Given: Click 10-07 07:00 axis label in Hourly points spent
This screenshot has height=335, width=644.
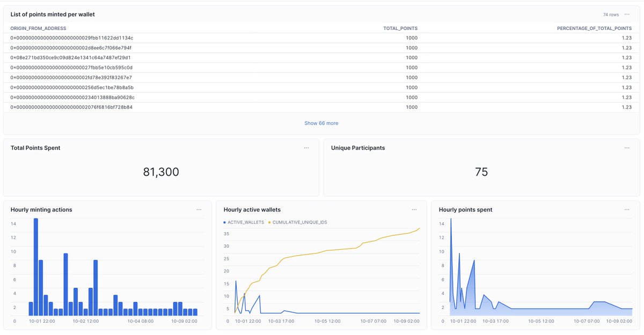Looking at the screenshot, I should pos(587,321).
